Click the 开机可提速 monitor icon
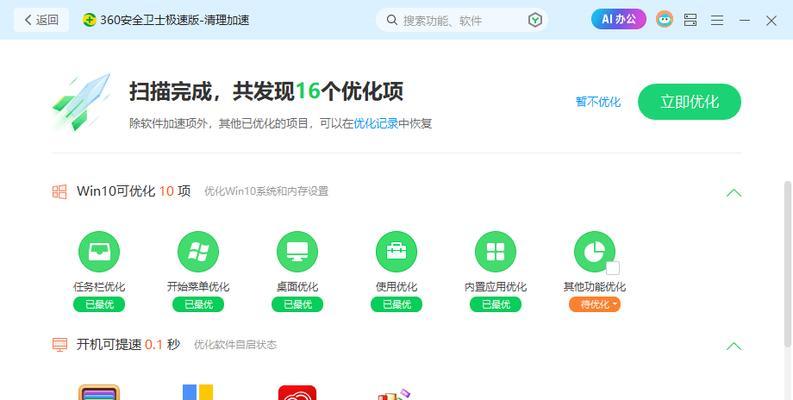 [x=60, y=345]
